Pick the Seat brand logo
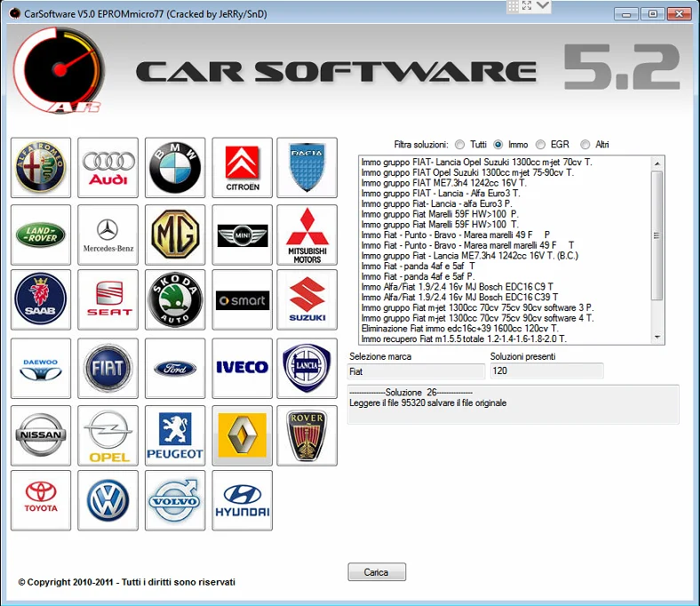This screenshot has height=606, width=700. (108, 299)
